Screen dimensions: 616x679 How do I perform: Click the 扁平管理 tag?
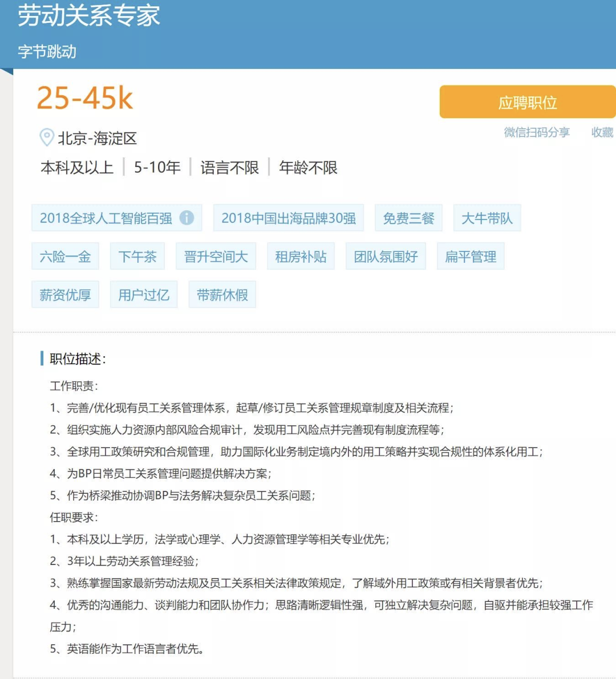(471, 256)
